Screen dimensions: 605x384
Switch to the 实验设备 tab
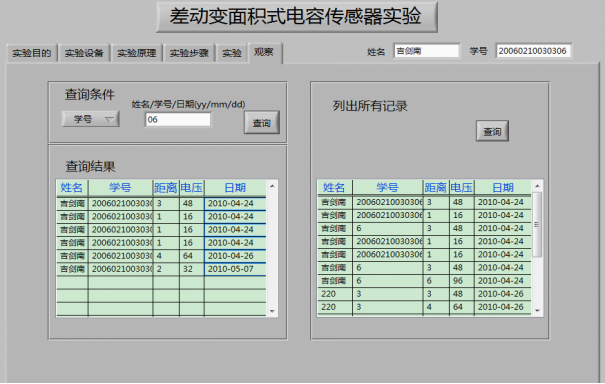click(84, 53)
